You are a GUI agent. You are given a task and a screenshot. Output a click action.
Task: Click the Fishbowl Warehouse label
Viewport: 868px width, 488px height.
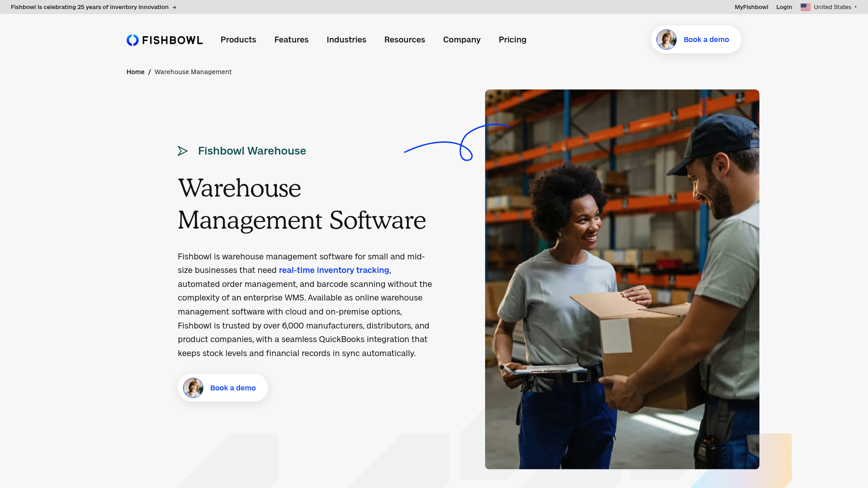pos(252,151)
